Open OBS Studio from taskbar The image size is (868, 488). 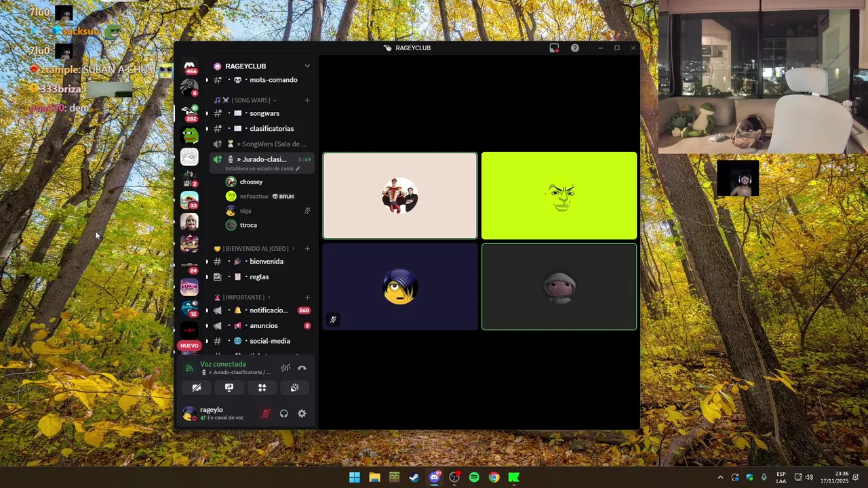(x=454, y=477)
